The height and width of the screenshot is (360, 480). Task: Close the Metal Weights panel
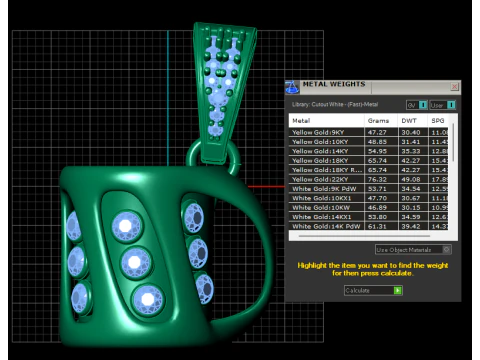coord(455,87)
